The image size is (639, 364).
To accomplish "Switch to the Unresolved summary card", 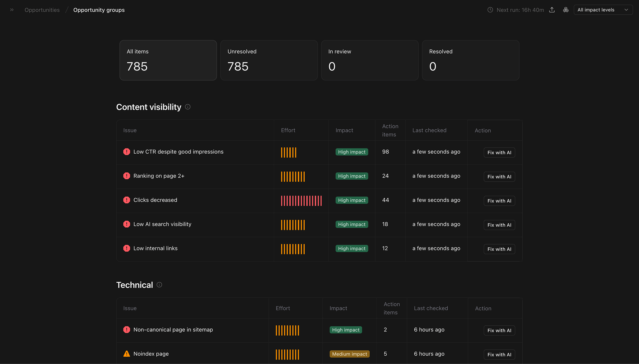I will [x=269, y=60].
